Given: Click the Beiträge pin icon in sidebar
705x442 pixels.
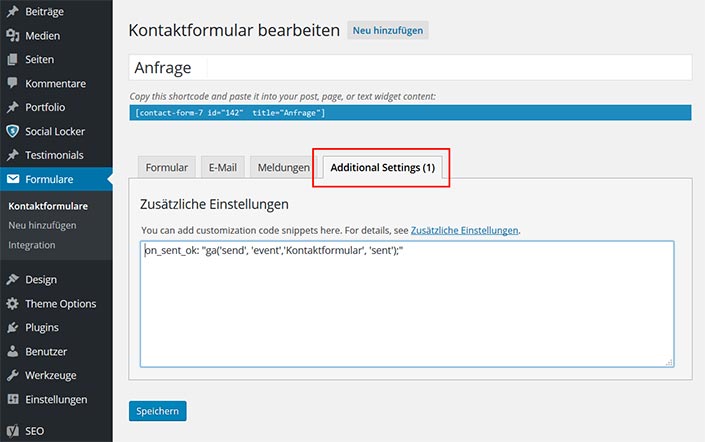Looking at the screenshot, I should point(13,11).
